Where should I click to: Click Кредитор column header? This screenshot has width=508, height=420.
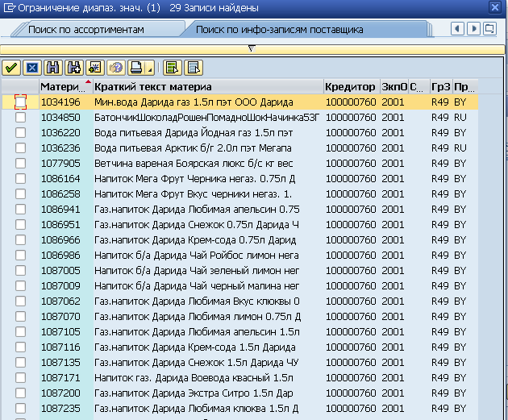point(352,86)
